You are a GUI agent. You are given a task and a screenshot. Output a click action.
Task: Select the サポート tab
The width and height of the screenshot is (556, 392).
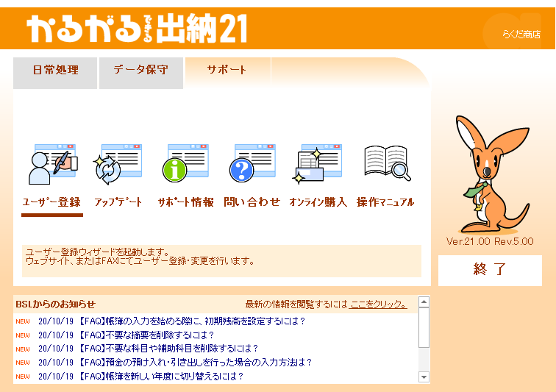(227, 72)
